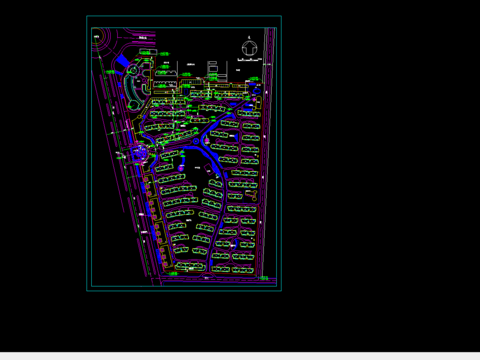The image size is (480, 360).
Task: Click the solid blue wedge shape
Action: [x=122, y=60]
